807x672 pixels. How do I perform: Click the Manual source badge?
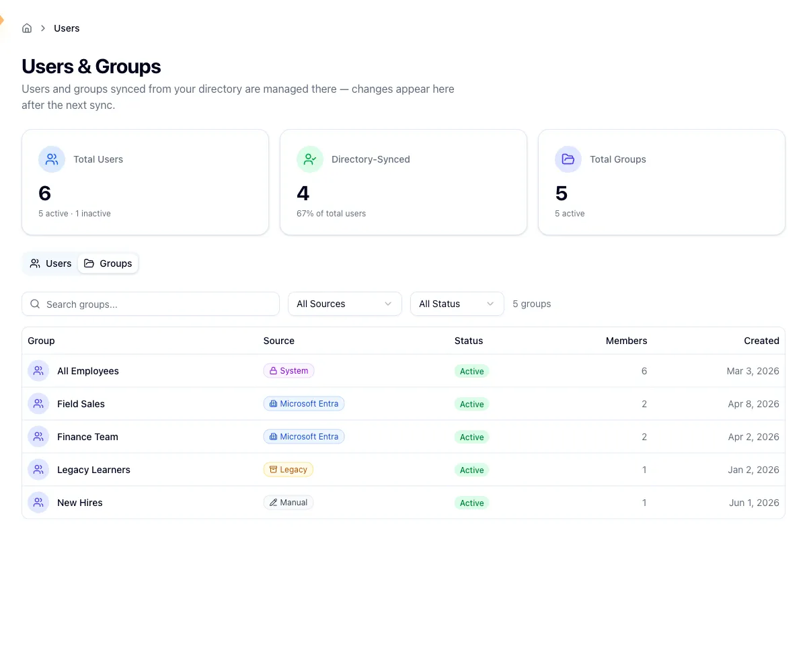[289, 503]
